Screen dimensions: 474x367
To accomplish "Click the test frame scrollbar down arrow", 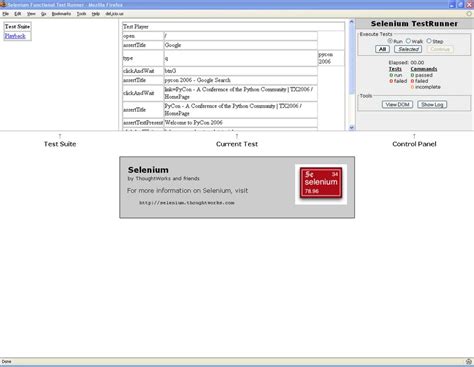I will (351, 127).
